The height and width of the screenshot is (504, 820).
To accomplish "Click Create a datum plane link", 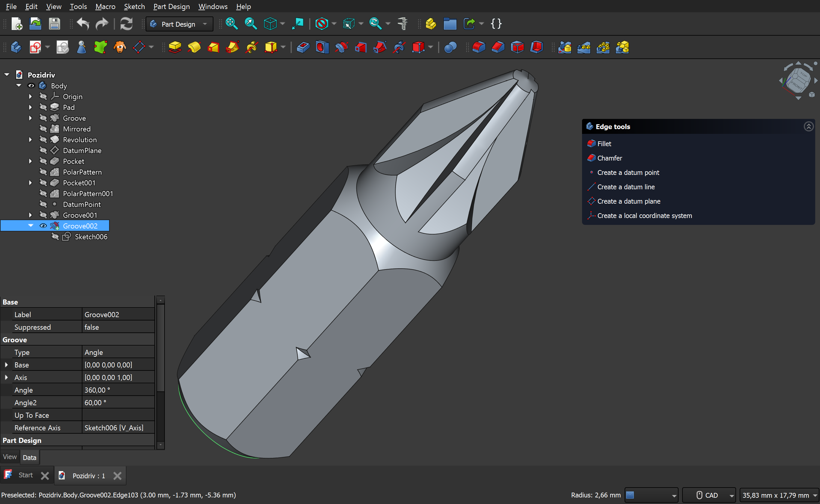I will tap(628, 201).
